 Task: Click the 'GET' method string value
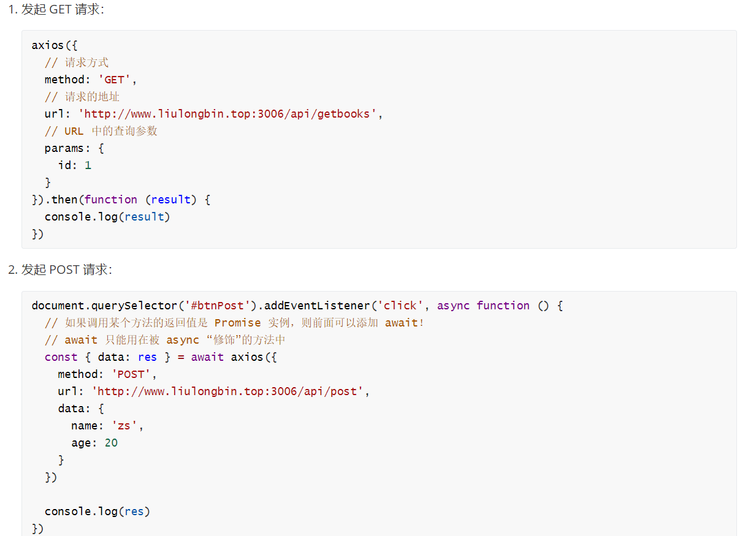114,80
